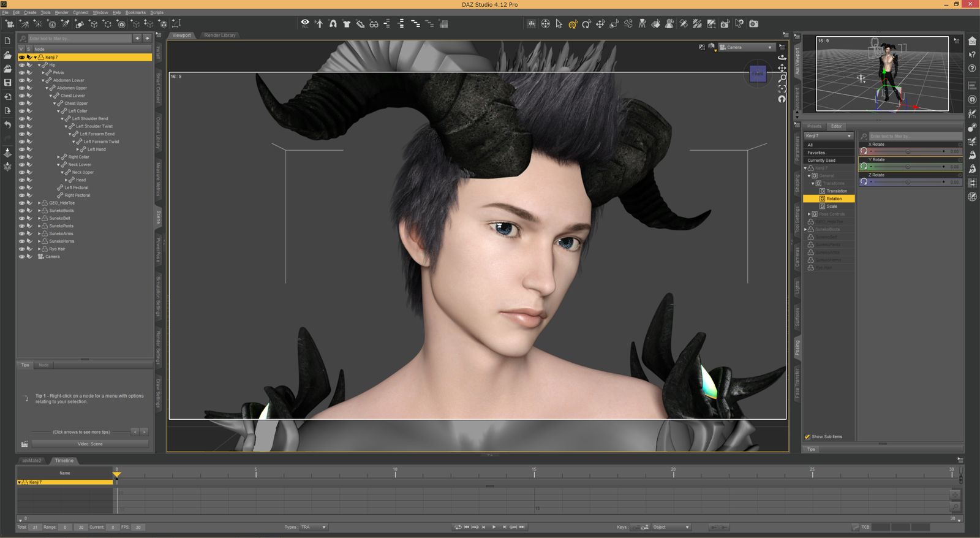
Task: Click the shoe icon in toolbar
Action: [x=360, y=24]
